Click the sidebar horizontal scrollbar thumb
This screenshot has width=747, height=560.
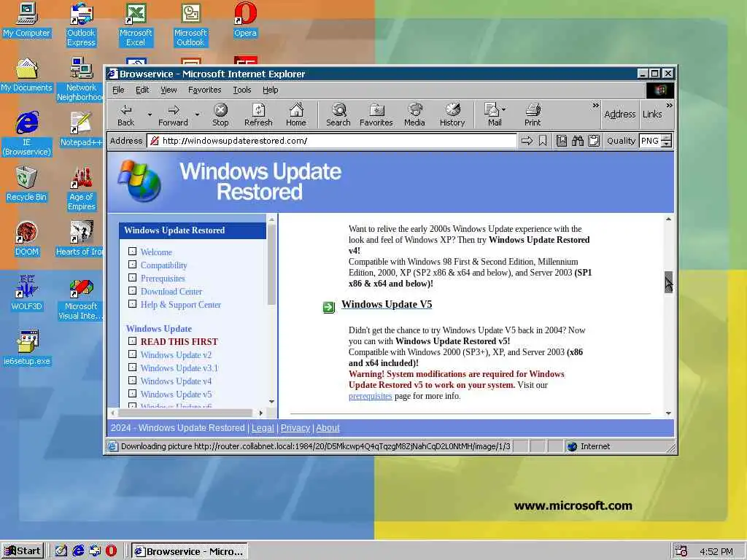click(x=185, y=413)
